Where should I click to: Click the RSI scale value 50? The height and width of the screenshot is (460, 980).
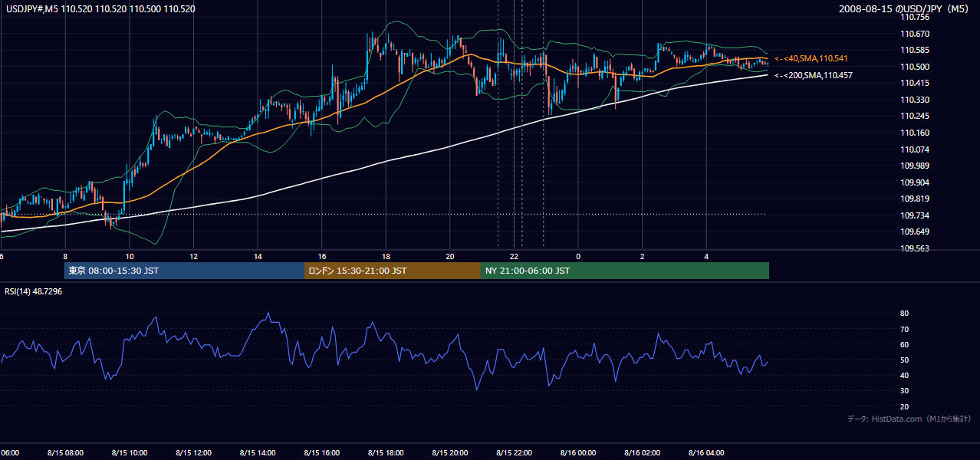click(904, 360)
